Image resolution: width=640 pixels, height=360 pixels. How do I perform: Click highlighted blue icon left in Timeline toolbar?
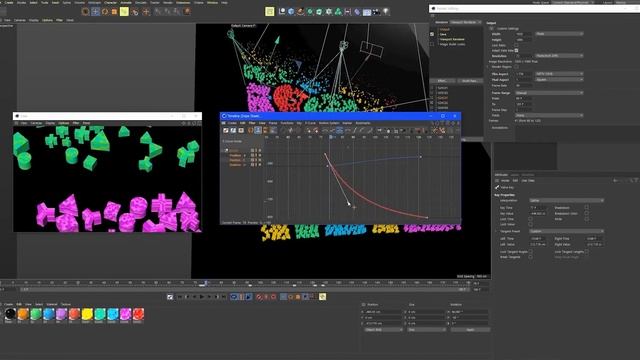258,130
